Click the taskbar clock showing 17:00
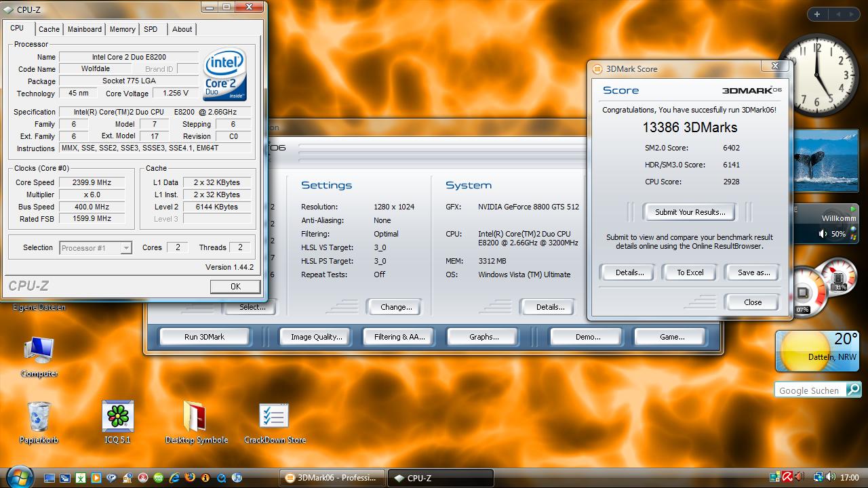The width and height of the screenshot is (868, 488). (x=850, y=478)
